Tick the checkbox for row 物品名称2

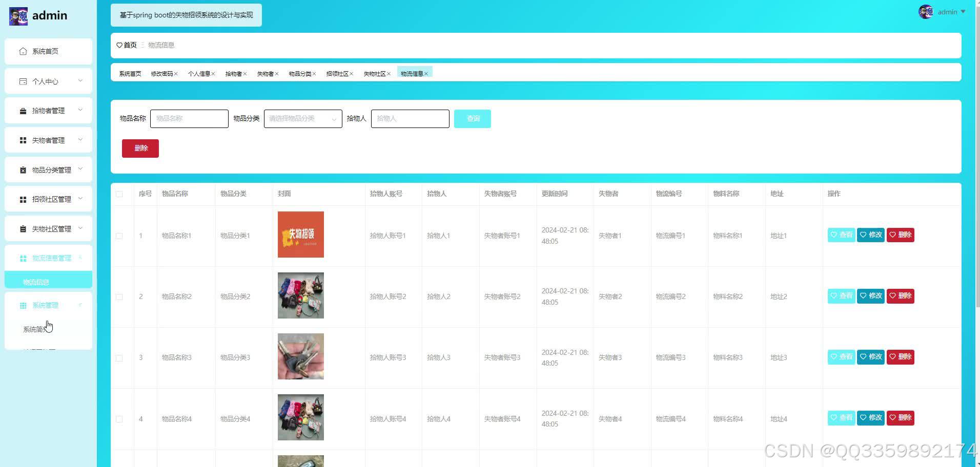tap(119, 297)
